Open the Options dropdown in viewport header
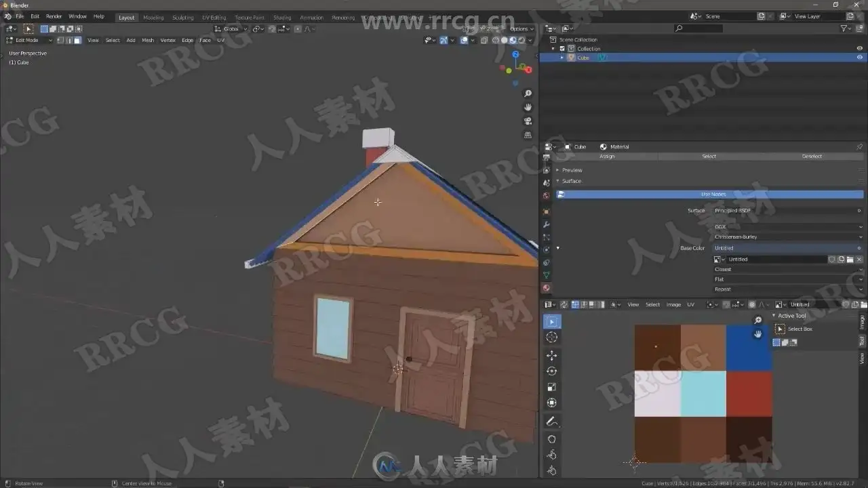The width and height of the screenshot is (868, 488). click(521, 29)
